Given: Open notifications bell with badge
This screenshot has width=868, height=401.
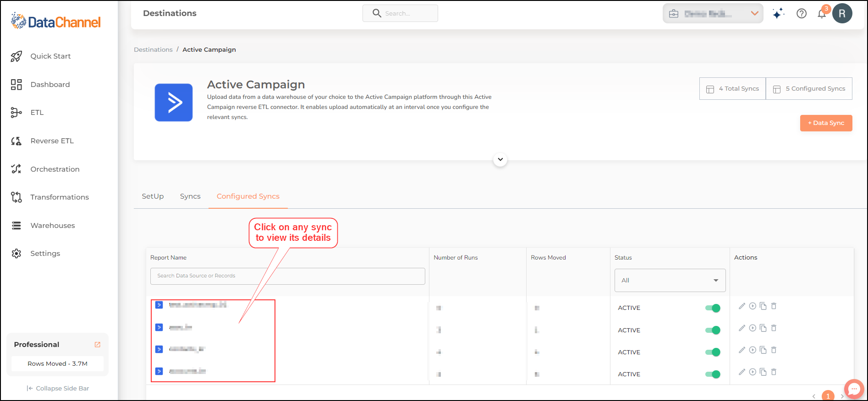Looking at the screenshot, I should point(822,13).
